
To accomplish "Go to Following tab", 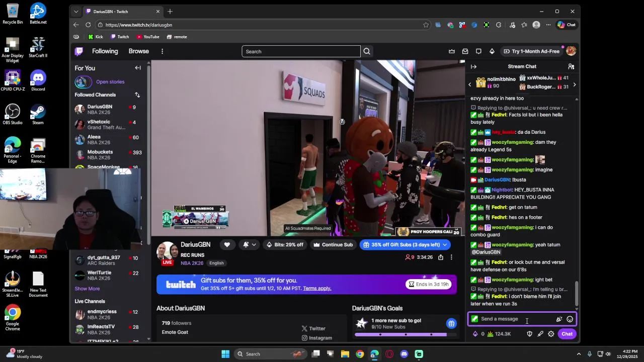I will 105,51.
